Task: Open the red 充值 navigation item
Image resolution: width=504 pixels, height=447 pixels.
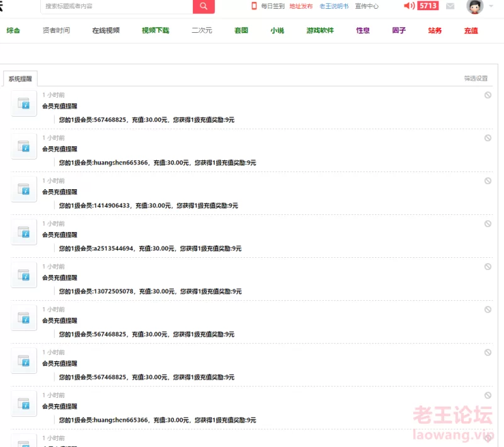Action: click(x=471, y=30)
